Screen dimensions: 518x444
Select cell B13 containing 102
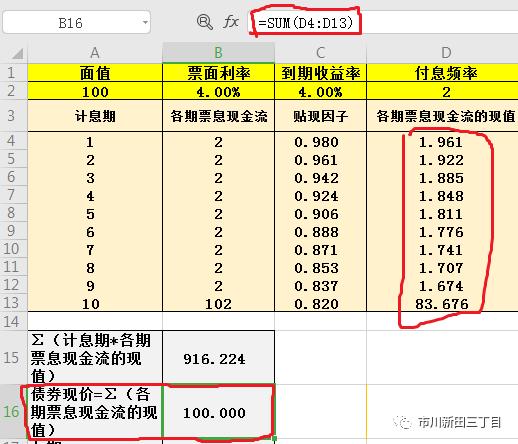point(218,303)
